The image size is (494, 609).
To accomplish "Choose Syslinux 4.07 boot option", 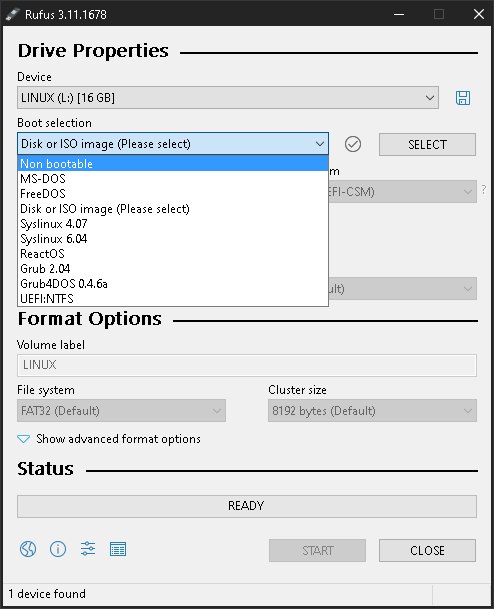I will click(173, 224).
